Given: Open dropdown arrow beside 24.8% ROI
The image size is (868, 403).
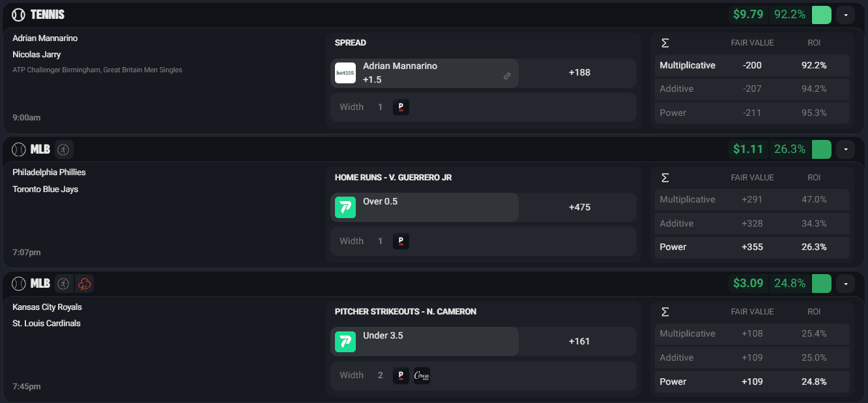Looking at the screenshot, I should click(845, 283).
